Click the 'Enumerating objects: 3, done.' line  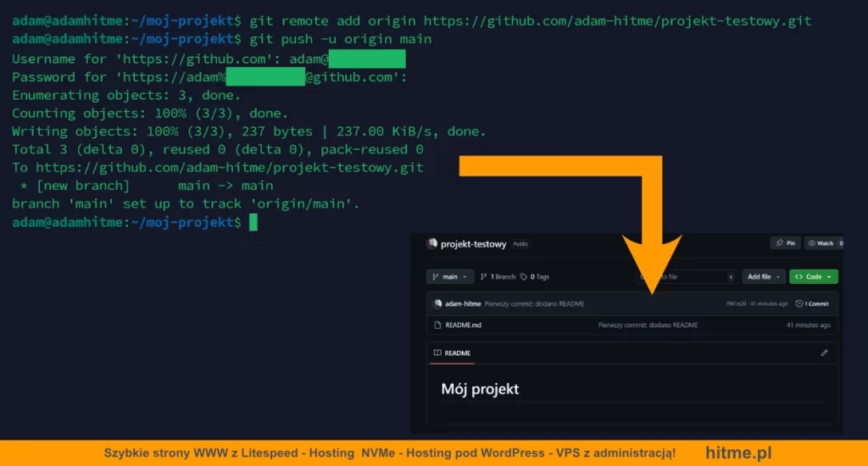126,95
